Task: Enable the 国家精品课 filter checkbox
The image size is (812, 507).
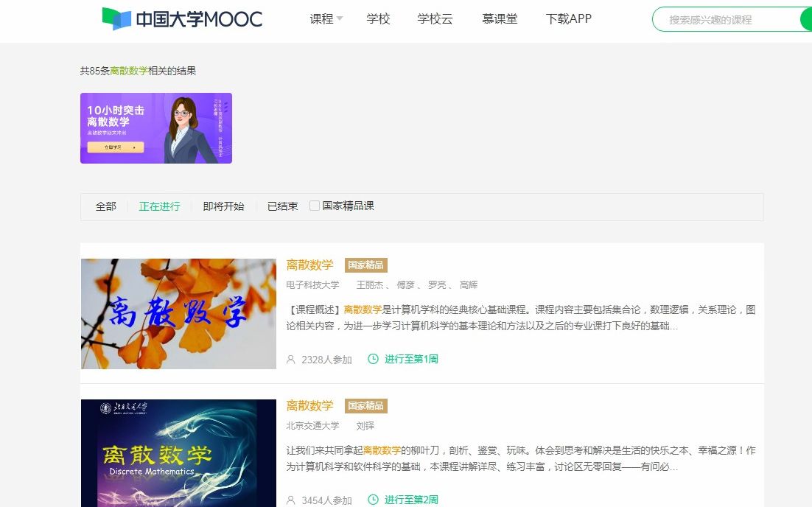Action: (x=314, y=206)
